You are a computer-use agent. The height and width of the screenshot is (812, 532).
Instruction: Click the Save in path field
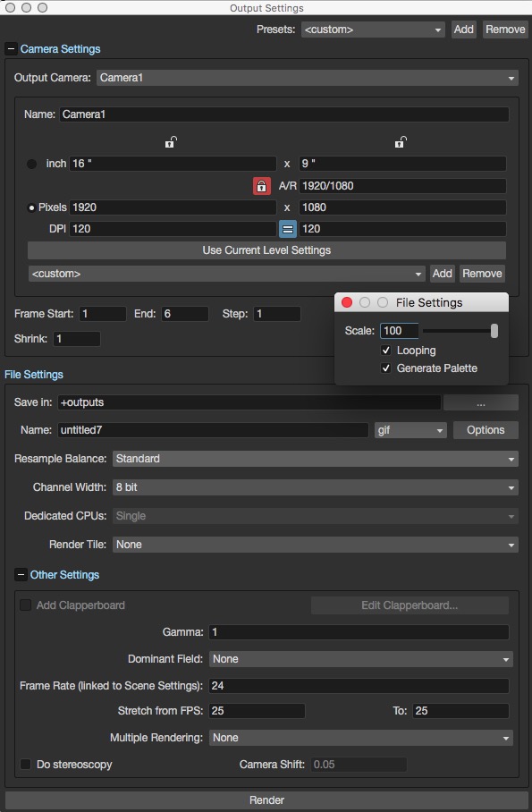[x=249, y=402]
